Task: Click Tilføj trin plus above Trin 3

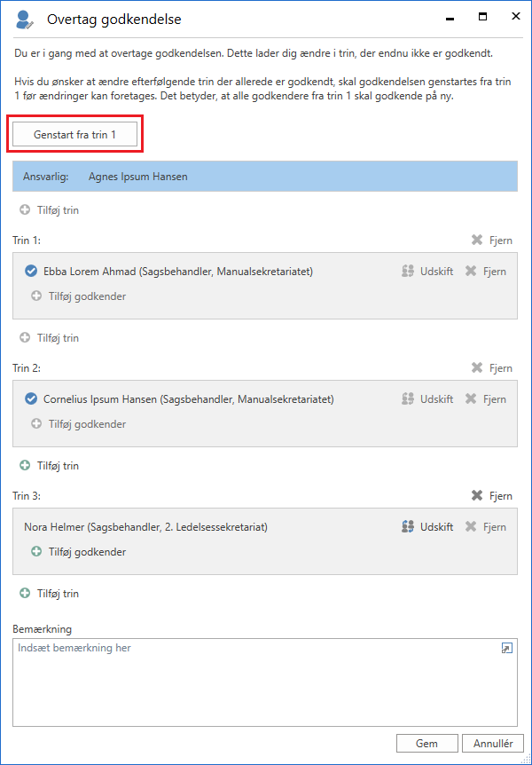Action: [25, 466]
